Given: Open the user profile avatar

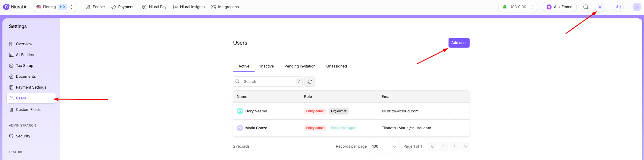Looking at the screenshot, I should [637, 7].
